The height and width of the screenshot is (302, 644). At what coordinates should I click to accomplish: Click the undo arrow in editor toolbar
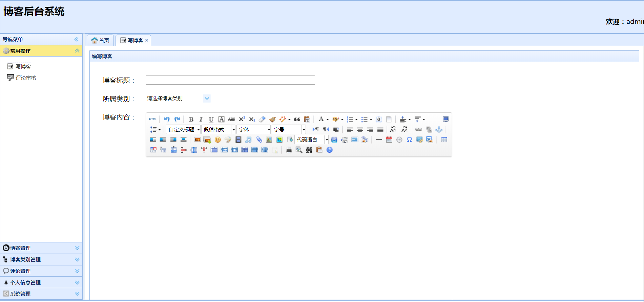point(167,119)
